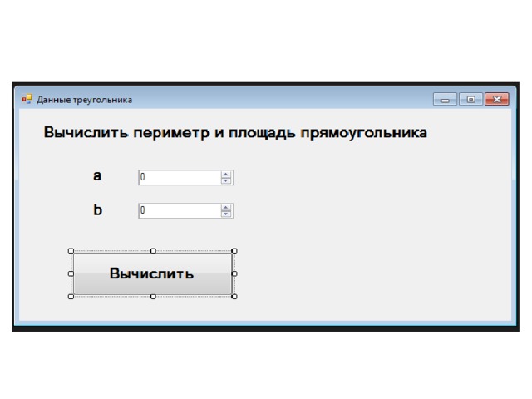Decrease value a with the down arrow

(x=226, y=180)
